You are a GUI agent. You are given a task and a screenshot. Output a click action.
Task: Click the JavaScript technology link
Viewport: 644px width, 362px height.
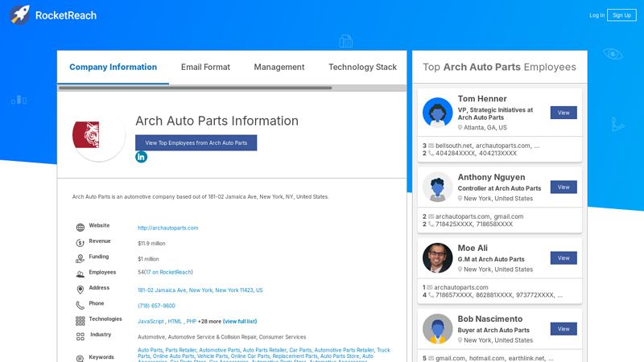[x=151, y=321]
